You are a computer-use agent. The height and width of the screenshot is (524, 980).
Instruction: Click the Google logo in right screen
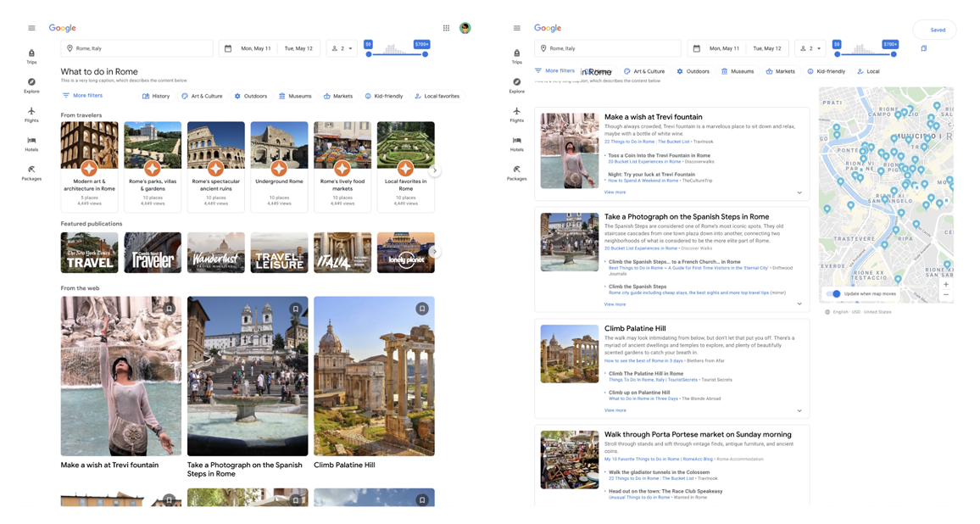(x=548, y=28)
